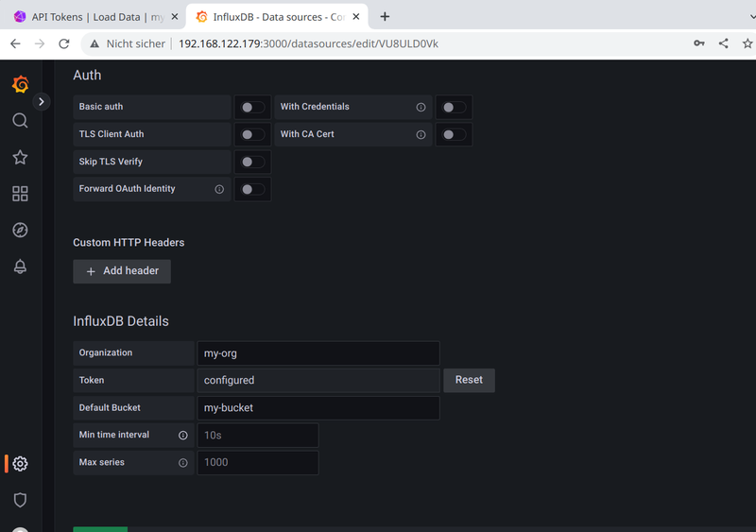This screenshot has height=532, width=756.
Task: Open Alerting bell icon
Action: 20,266
